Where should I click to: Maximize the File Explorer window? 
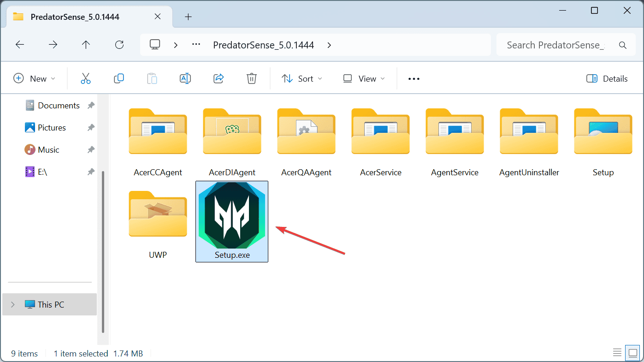[x=595, y=10]
